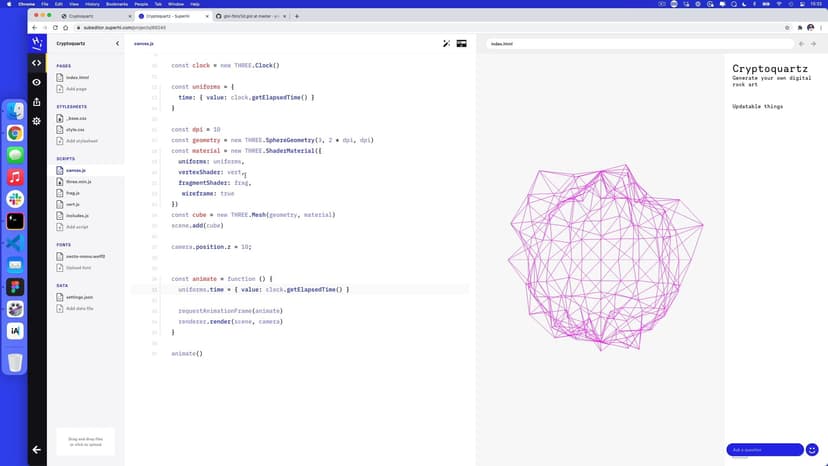Toggle the preview layout panel icon
Viewport: 828px width, 466px height.
point(462,44)
